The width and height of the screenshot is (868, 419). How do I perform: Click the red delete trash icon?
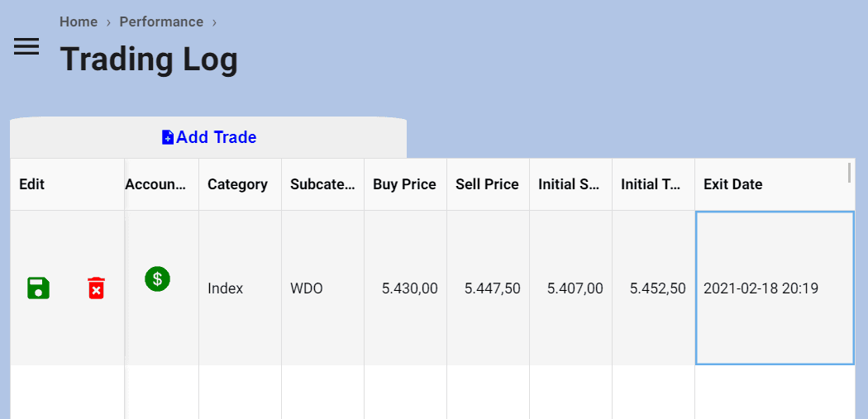pyautogui.click(x=97, y=288)
